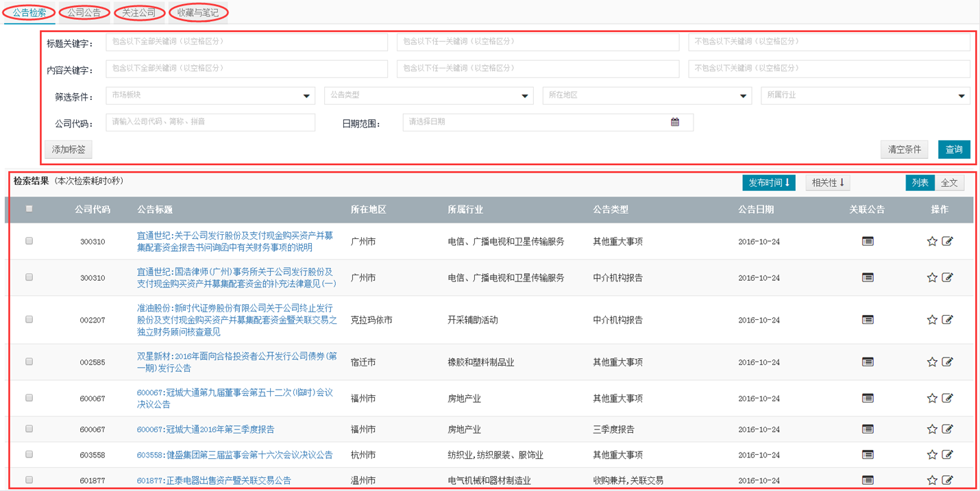Add note to 健盛集团 row
Image resolution: width=980 pixels, height=491 pixels.
[x=948, y=455]
